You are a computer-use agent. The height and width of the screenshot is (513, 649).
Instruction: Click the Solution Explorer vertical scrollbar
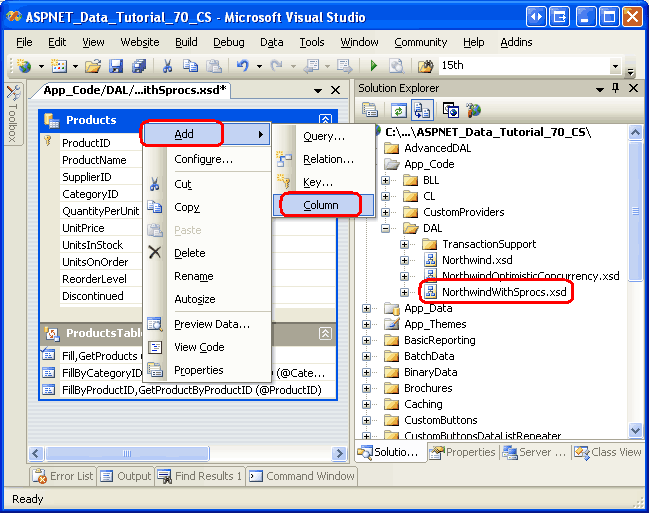click(x=635, y=250)
